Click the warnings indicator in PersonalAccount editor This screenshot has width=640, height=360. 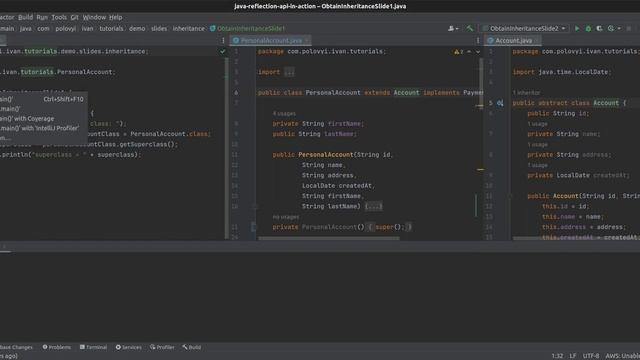pos(459,52)
